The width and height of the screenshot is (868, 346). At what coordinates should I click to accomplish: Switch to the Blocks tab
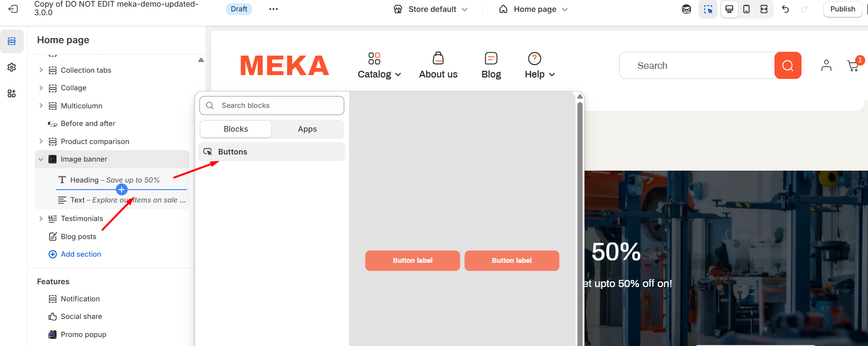[236, 129]
